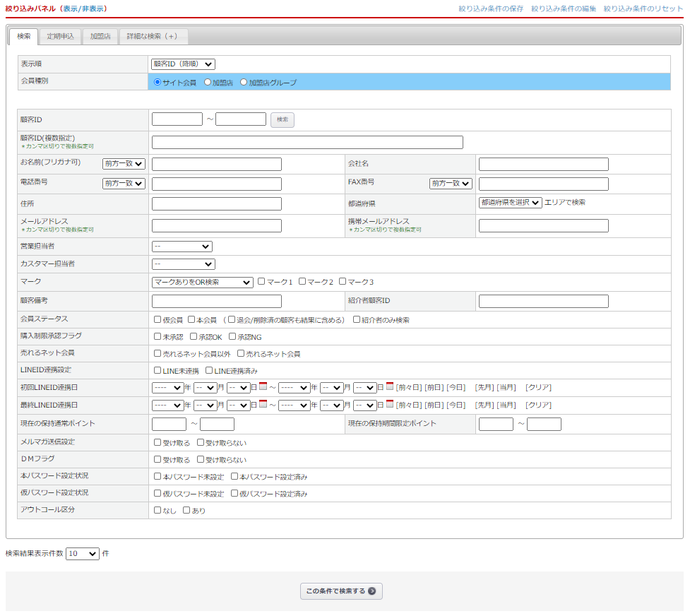The image size is (690, 616).
Task: Expand the 都道府県を選択 dropdown
Action: [510, 203]
